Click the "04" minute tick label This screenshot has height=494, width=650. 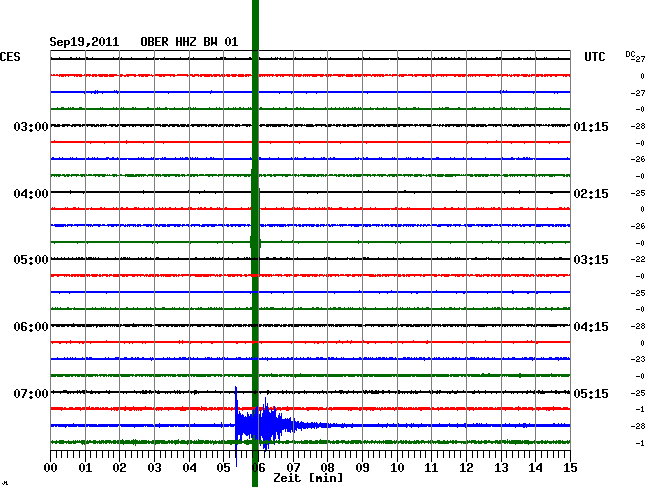[189, 468]
